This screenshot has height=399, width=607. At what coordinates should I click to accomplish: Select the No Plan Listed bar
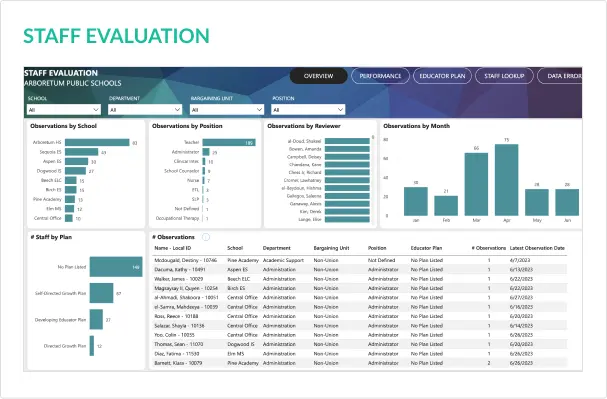tap(116, 267)
